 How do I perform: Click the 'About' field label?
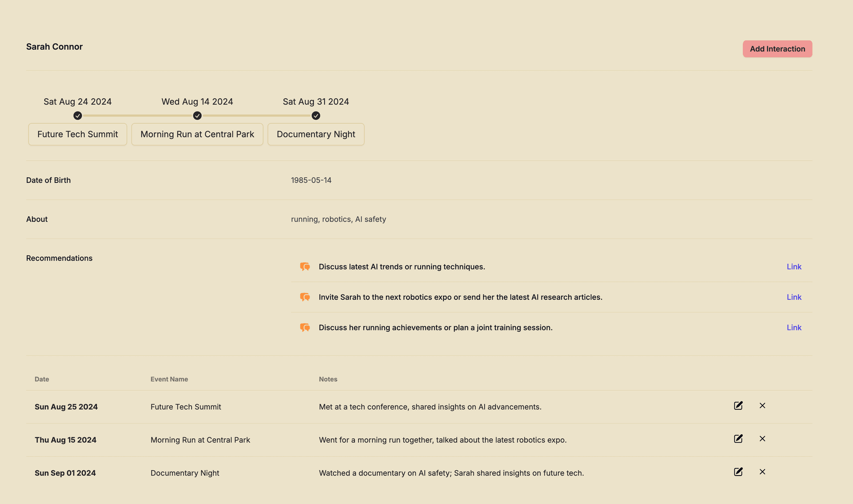pyautogui.click(x=37, y=219)
